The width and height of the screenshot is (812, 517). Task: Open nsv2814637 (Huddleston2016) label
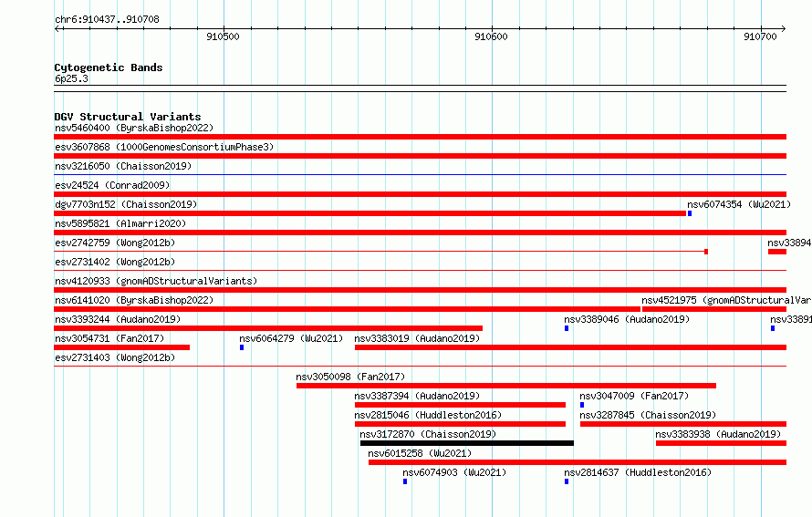[638, 472]
